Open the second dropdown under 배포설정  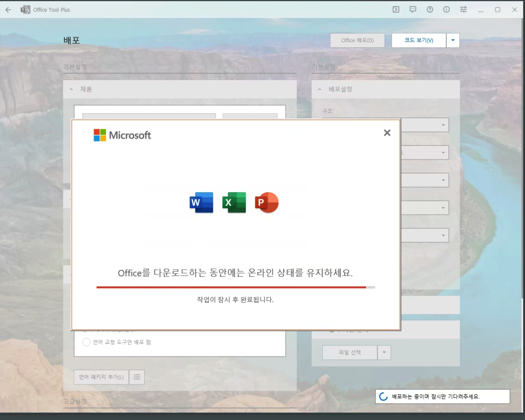425,153
